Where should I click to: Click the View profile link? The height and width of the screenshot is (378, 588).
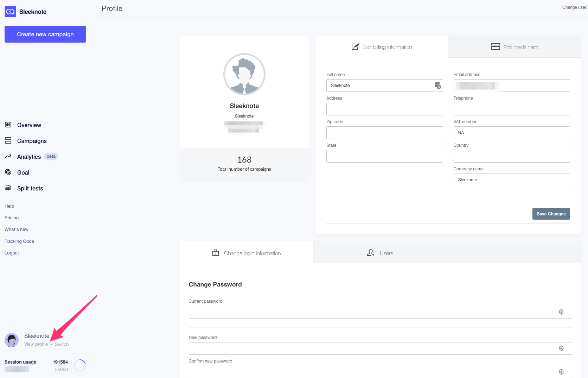36,344
